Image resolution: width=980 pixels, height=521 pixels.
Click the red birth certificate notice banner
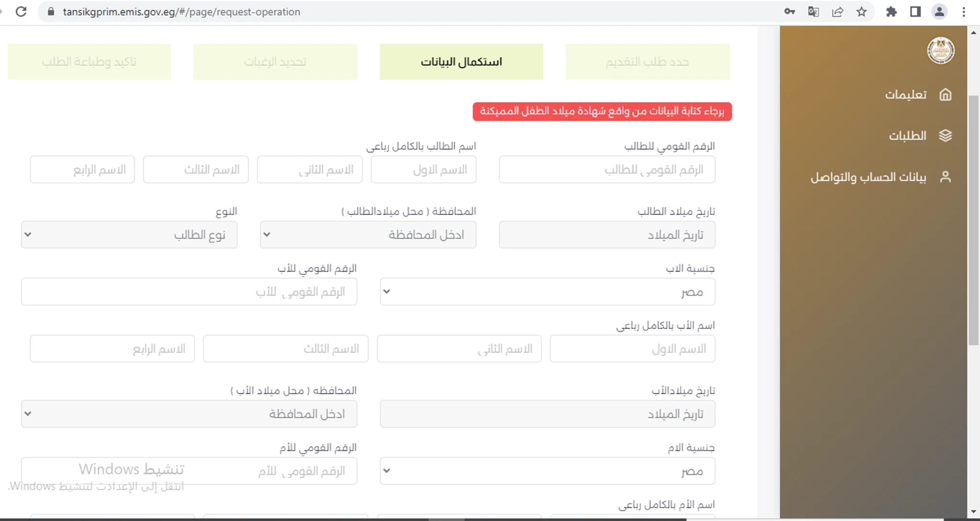[x=602, y=111]
